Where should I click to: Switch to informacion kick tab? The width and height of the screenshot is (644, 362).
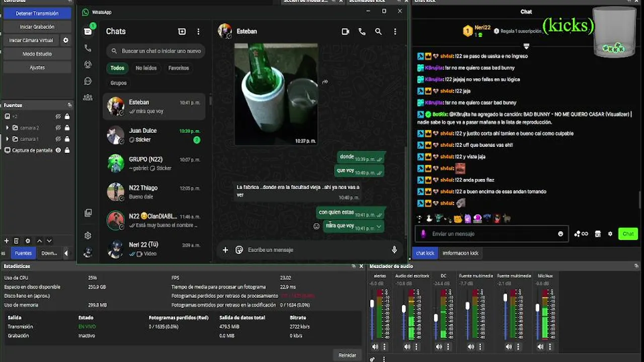(x=460, y=253)
